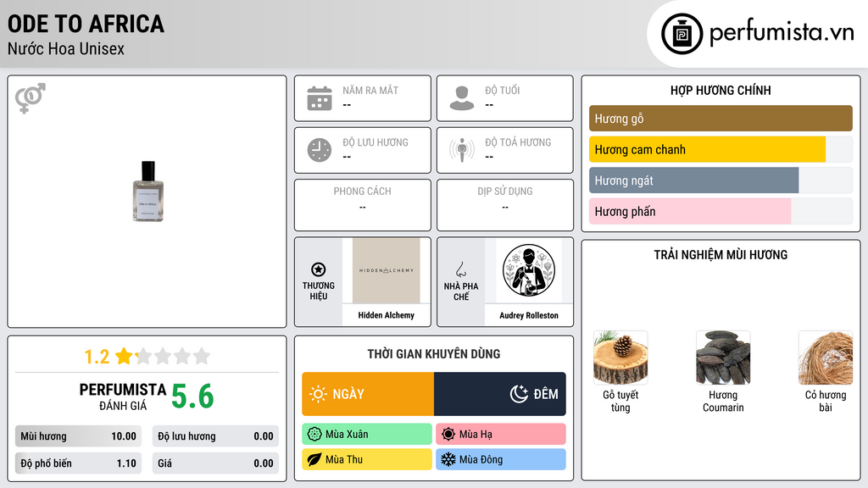868x488 pixels.
Task: Select the Đêm nighttime block
Action: point(500,394)
